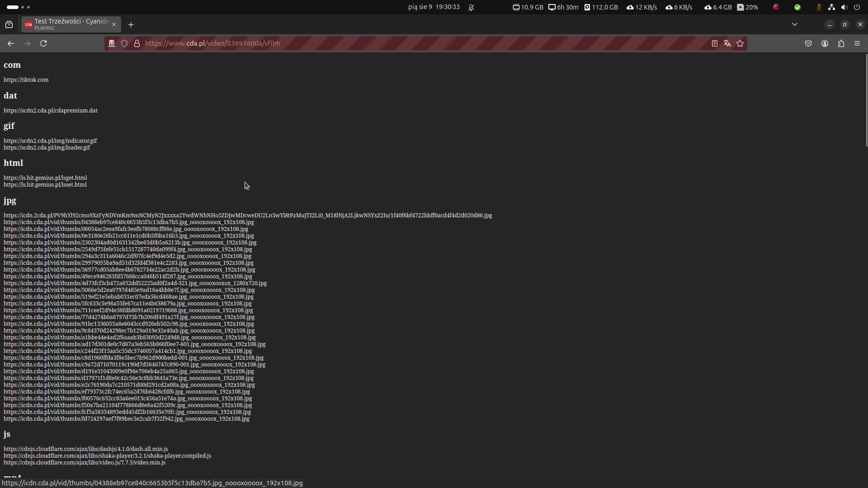This screenshot has width=868, height=488.
Task: Click the workspace indicator dots
Action: [x=19, y=7]
